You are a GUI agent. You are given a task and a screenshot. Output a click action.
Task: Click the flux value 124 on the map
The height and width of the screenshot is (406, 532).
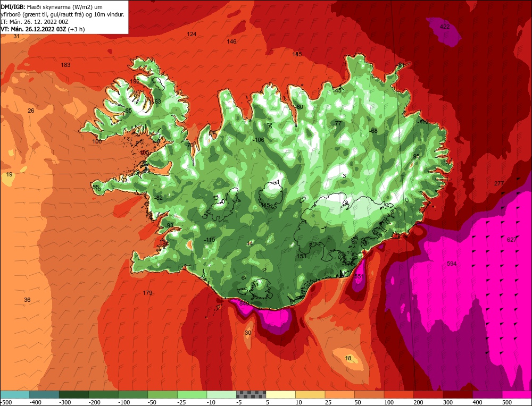(192, 34)
